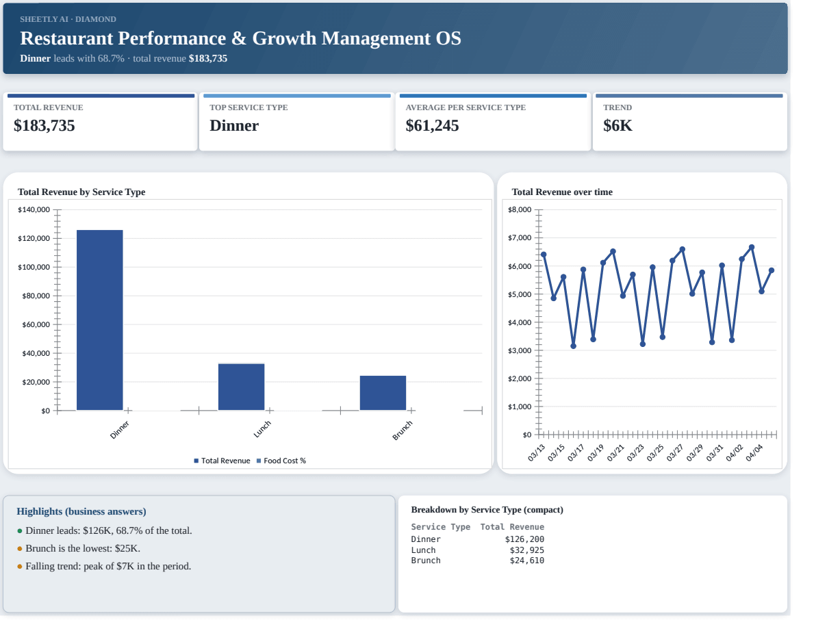Click the Total Revenue legend text

click(x=226, y=461)
